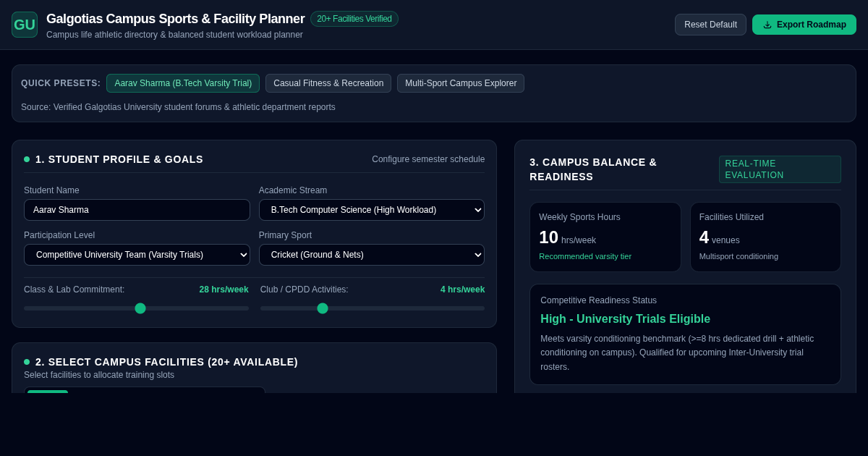Viewport: 868px width, 456px height.
Task: Click the '2. Select Campus Facilities' heading
Action: pyautogui.click(x=166, y=362)
